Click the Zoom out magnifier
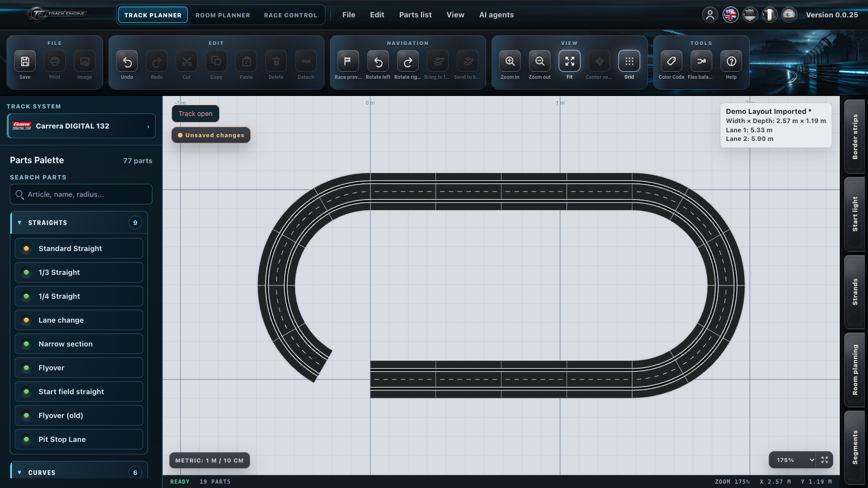Viewport: 868px width, 488px height. 540,61
